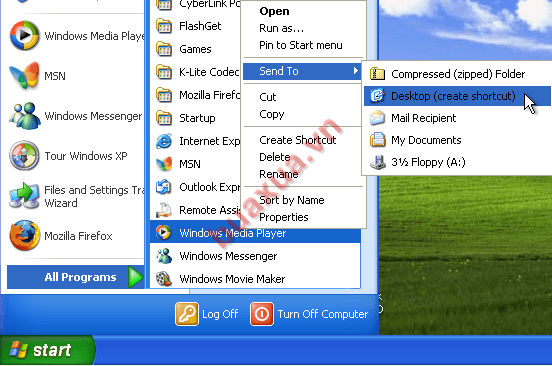Start Tour Windows XP icon

coord(24,155)
